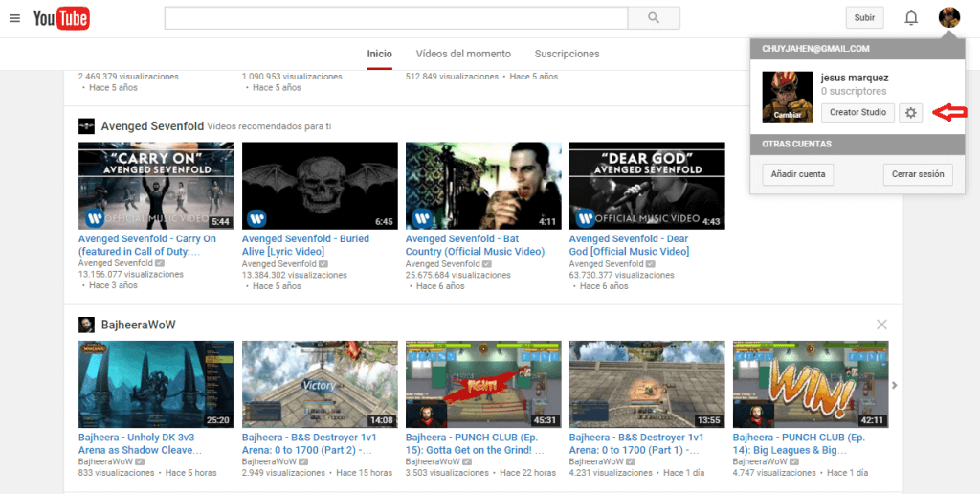Click Avenged Sevenfold channel under Carry On
980x494 pixels.
coord(116,263)
